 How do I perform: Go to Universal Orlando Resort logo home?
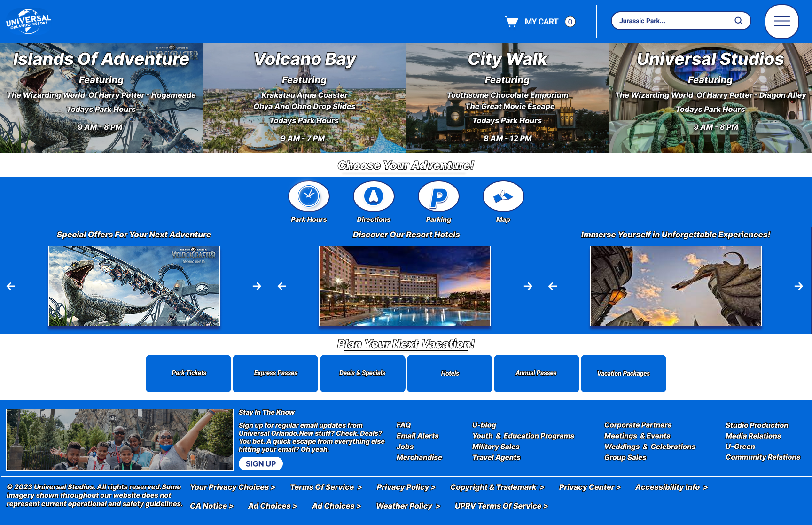(29, 21)
